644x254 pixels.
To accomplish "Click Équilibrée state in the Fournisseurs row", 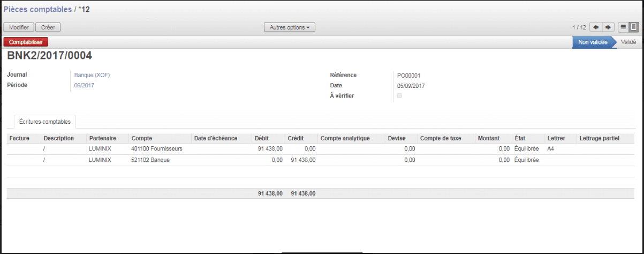I will [x=527, y=148].
